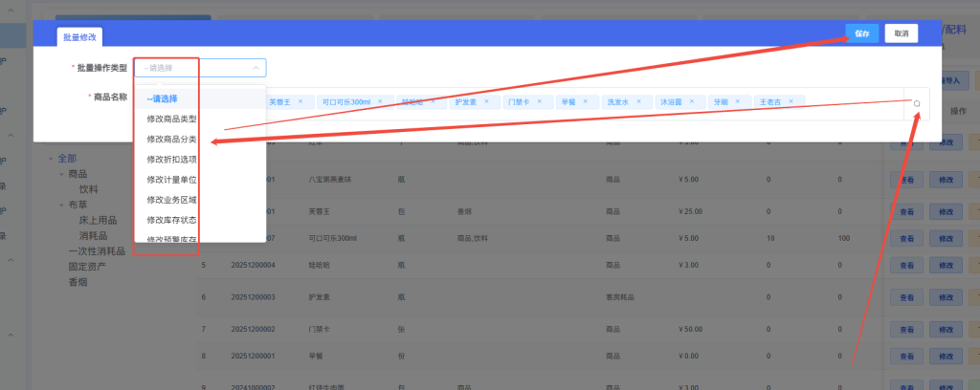Click the ¥50.00 price cell
This screenshot has height=390, width=980.
(x=690, y=329)
